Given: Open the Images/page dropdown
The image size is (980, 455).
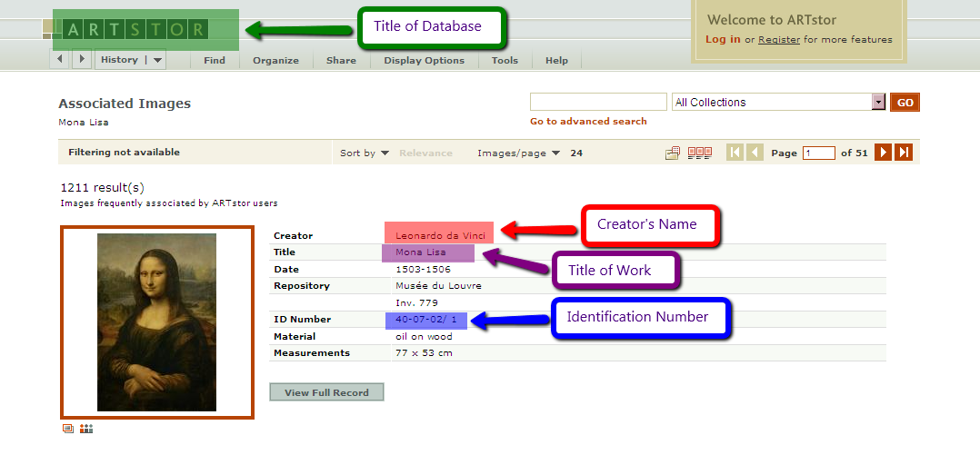Looking at the screenshot, I should coord(518,153).
